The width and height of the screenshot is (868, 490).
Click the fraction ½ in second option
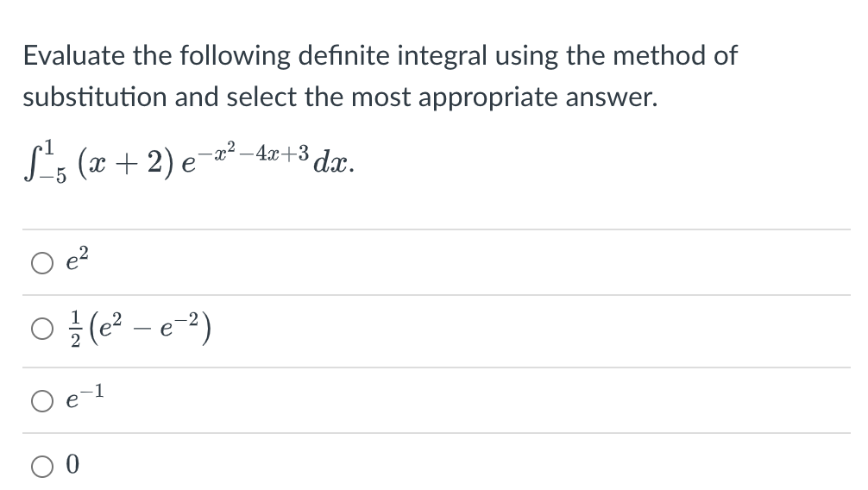(x=76, y=329)
